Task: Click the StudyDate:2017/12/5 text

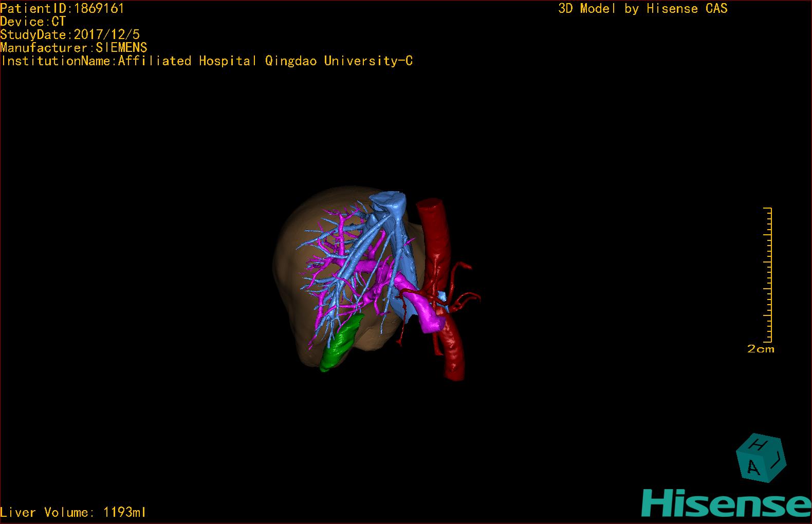Action: [70, 35]
